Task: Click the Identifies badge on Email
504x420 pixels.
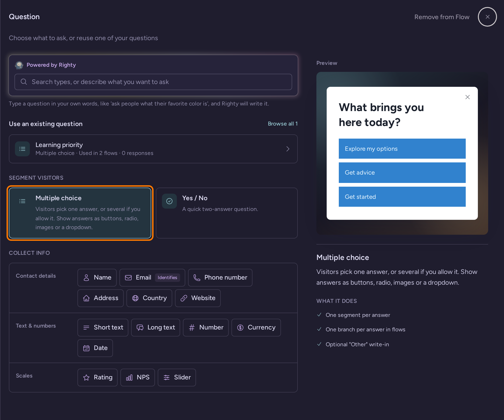Action: [x=167, y=277]
